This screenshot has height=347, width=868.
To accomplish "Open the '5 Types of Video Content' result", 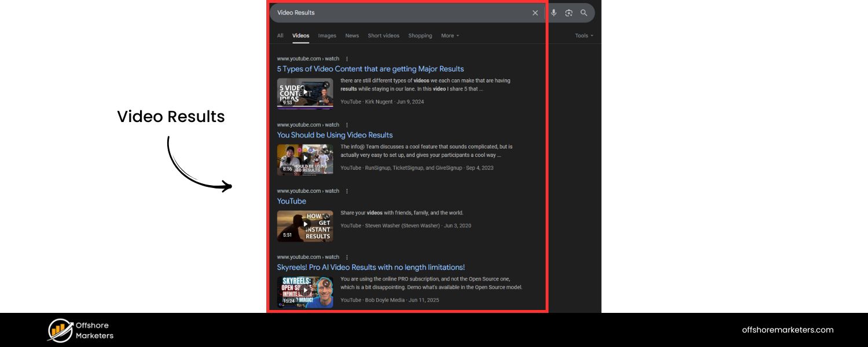I will click(x=370, y=69).
